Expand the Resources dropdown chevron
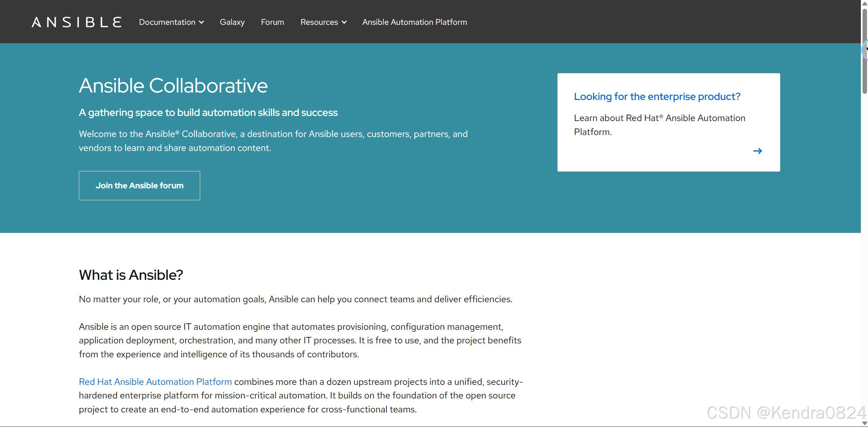 (x=344, y=22)
